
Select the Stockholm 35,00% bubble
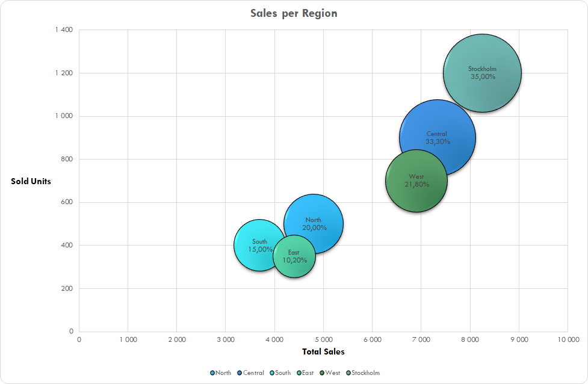482,72
